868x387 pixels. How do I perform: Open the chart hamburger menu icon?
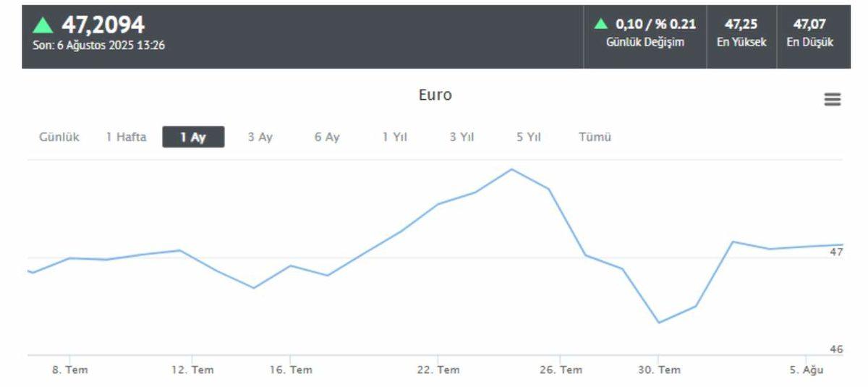[x=833, y=100]
